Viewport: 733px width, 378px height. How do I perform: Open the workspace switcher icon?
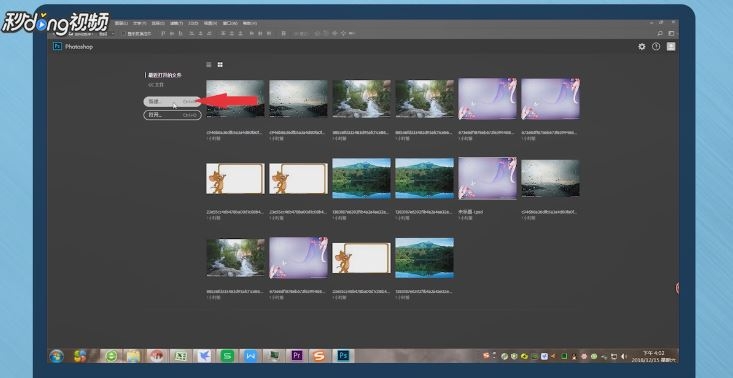click(x=671, y=34)
